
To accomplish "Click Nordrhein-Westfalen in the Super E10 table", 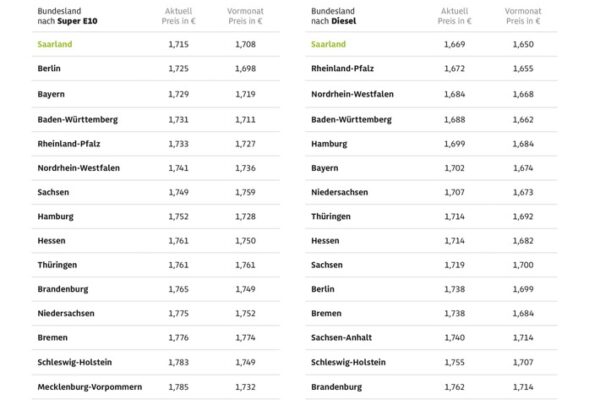I will click(x=77, y=167).
